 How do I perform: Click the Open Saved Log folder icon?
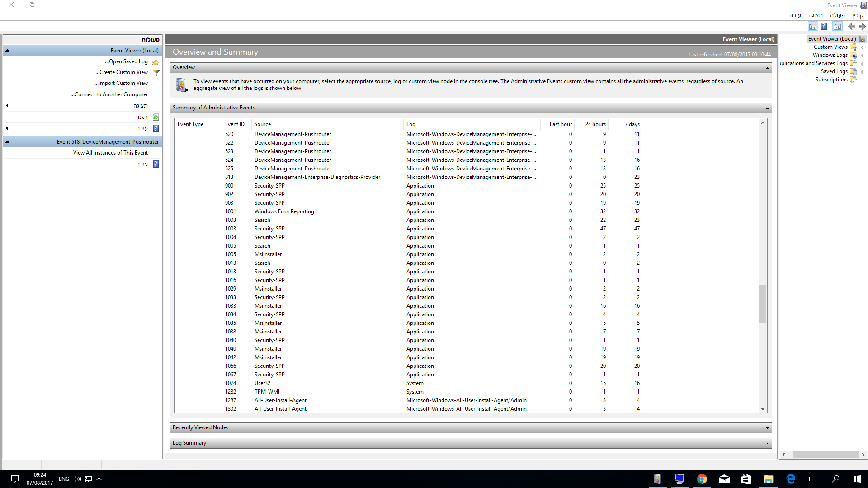[x=156, y=61]
